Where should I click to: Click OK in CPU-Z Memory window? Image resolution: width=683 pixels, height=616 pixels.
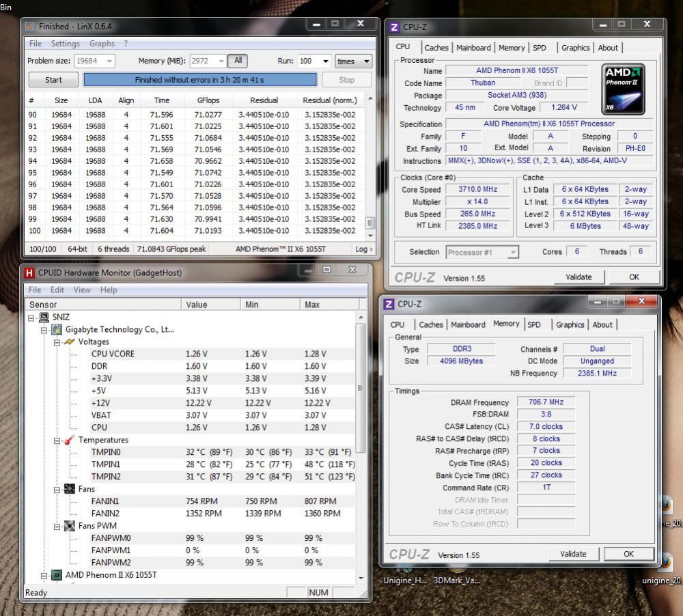(x=628, y=554)
